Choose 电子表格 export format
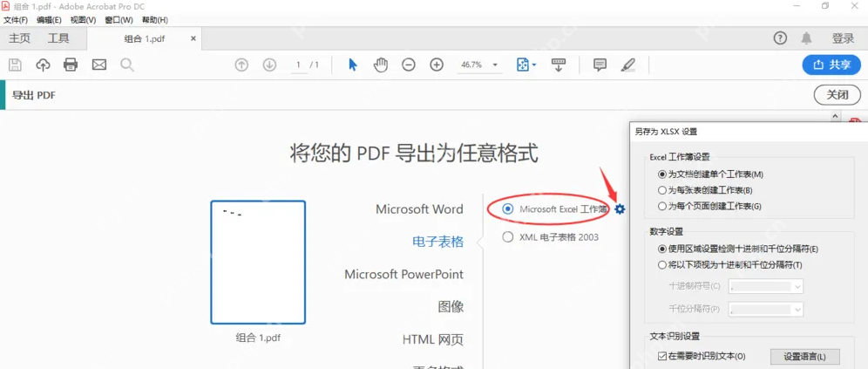This screenshot has width=868, height=369. click(437, 242)
